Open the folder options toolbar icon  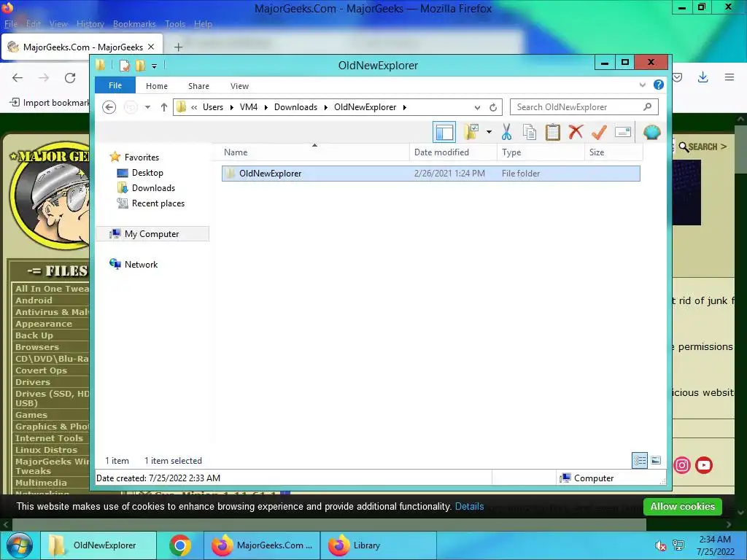[x=472, y=132]
